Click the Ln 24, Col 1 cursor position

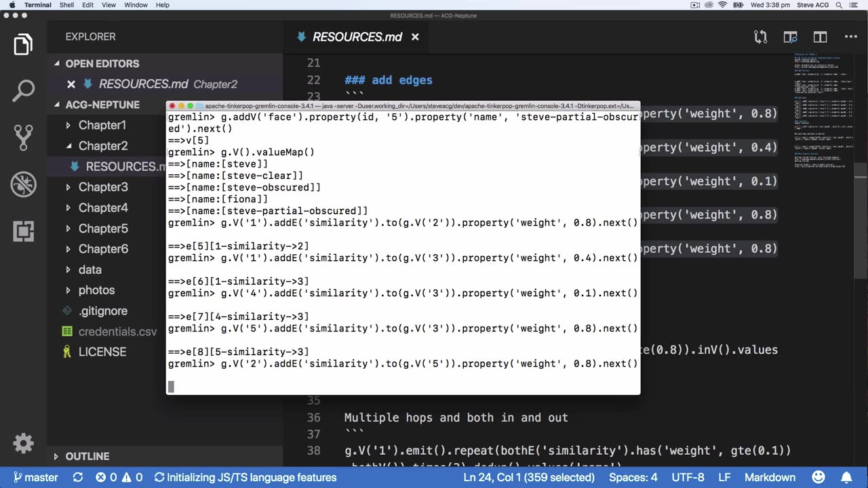coord(529,477)
